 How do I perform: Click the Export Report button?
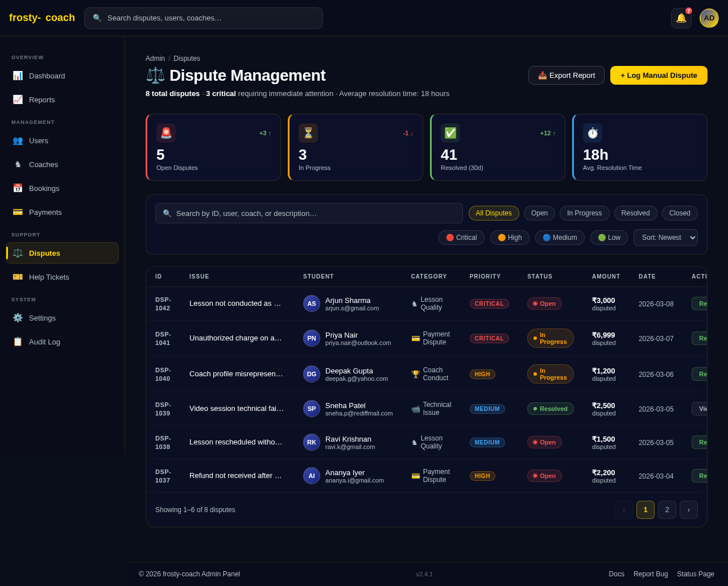[566, 75]
